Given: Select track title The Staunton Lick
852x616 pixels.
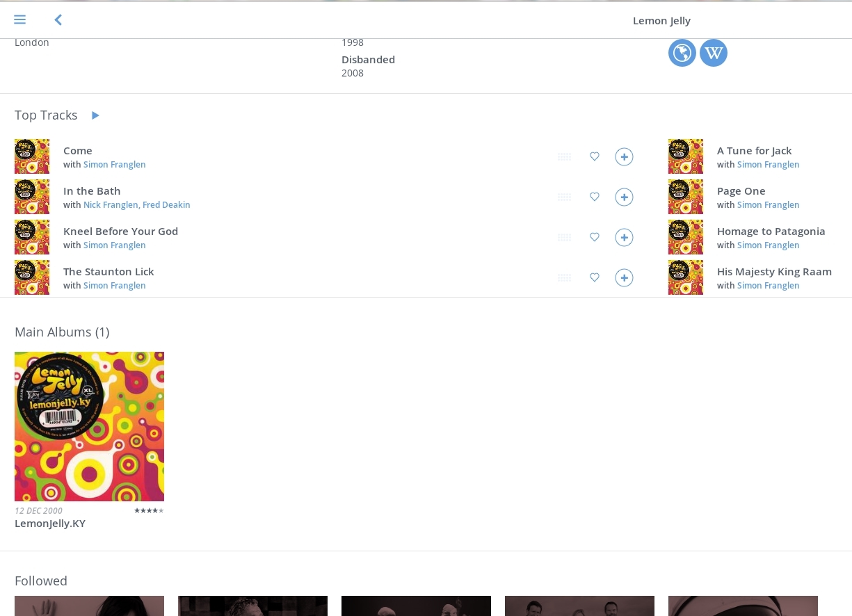Looking at the screenshot, I should [x=108, y=272].
